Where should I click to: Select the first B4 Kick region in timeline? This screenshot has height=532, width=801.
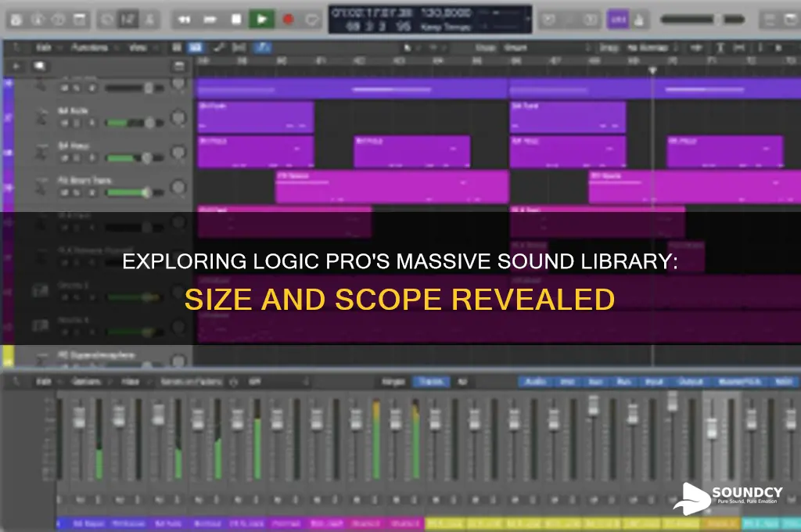click(x=256, y=117)
